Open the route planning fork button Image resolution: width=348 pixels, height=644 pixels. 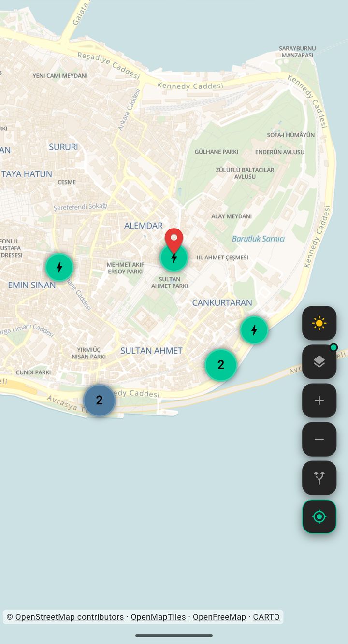pyautogui.click(x=319, y=478)
